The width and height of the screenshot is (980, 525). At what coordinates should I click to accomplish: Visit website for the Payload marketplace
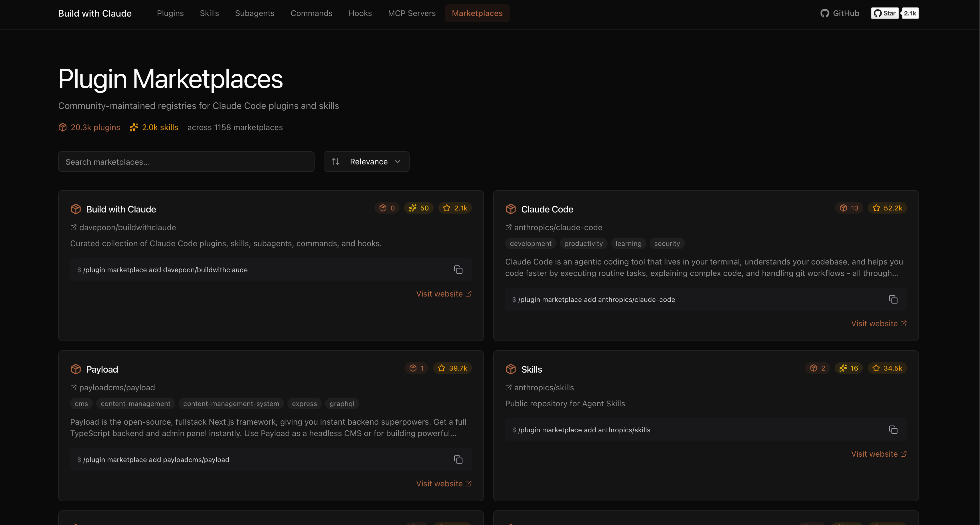(x=444, y=483)
